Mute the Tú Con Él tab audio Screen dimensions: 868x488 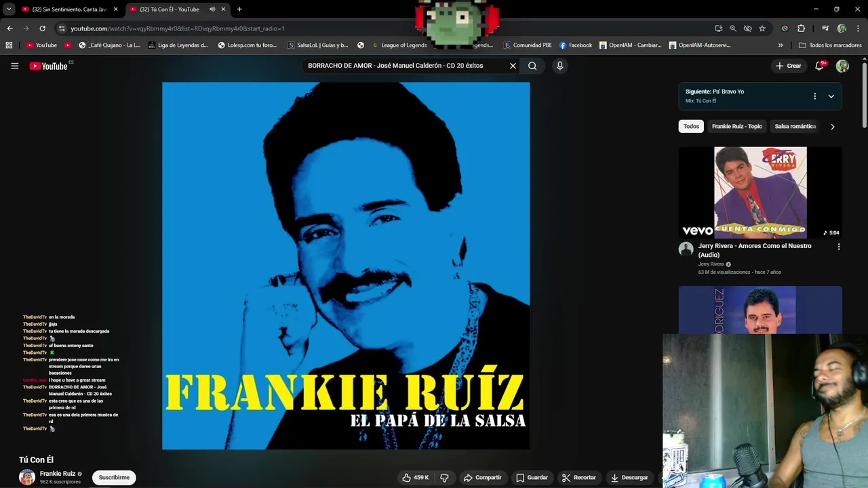pyautogui.click(x=212, y=9)
